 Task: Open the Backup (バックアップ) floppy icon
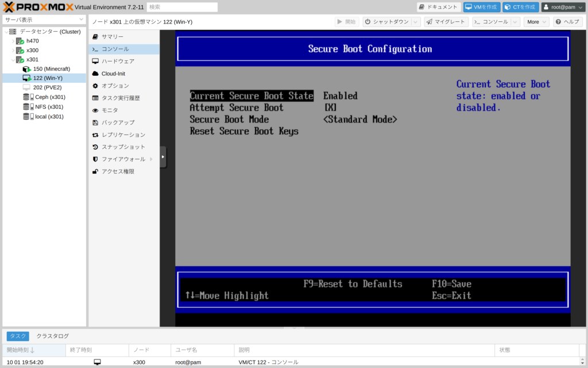coord(95,122)
